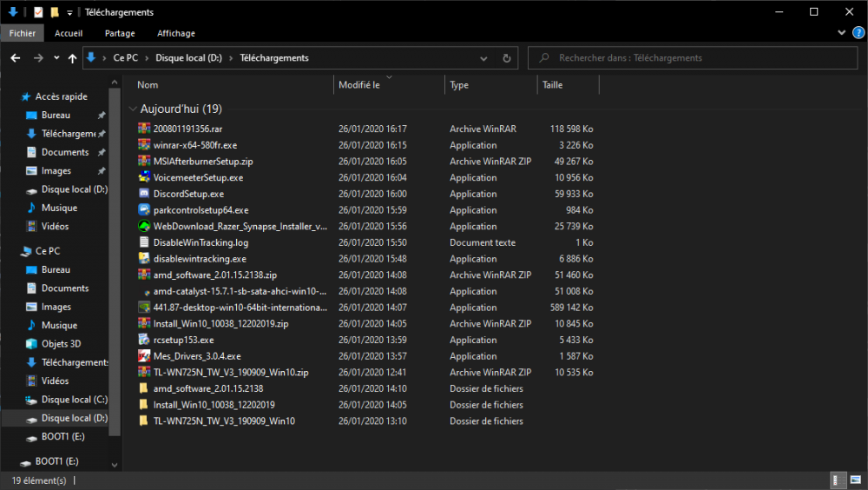Click Disque local (D:) in the address path
Screen dimensions: 868x490
188,58
